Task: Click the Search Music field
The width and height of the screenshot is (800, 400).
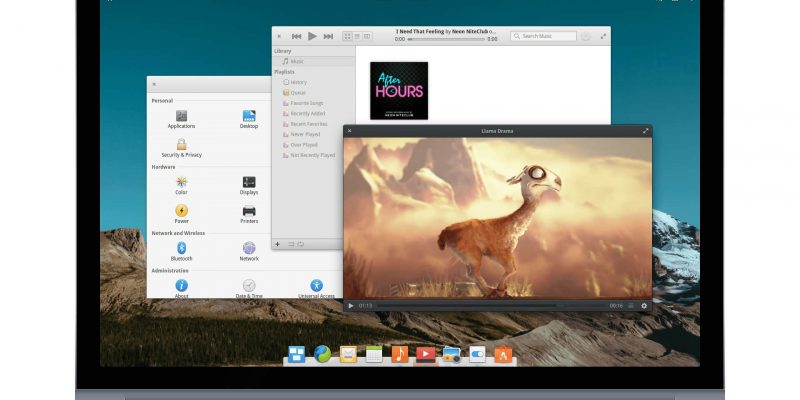Action: click(x=543, y=36)
